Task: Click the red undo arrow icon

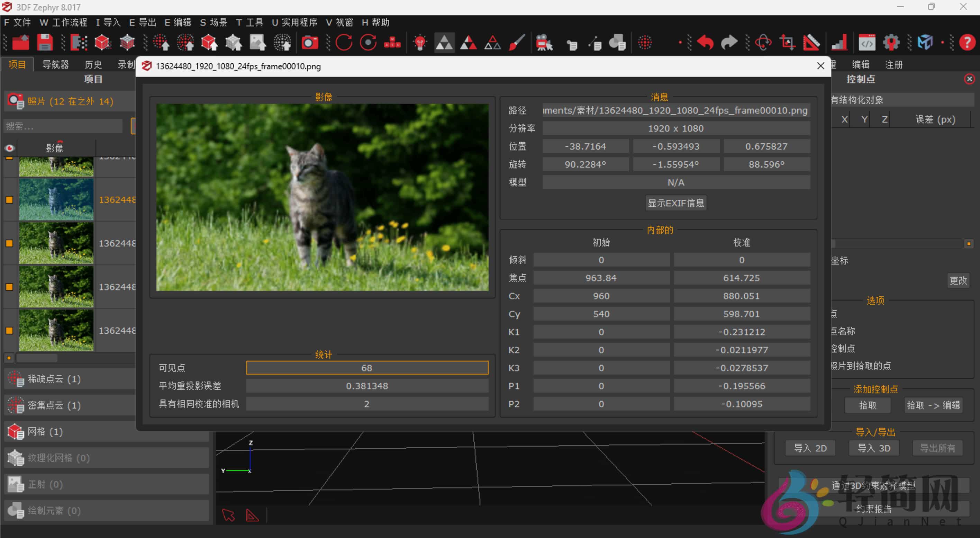Action: click(705, 42)
